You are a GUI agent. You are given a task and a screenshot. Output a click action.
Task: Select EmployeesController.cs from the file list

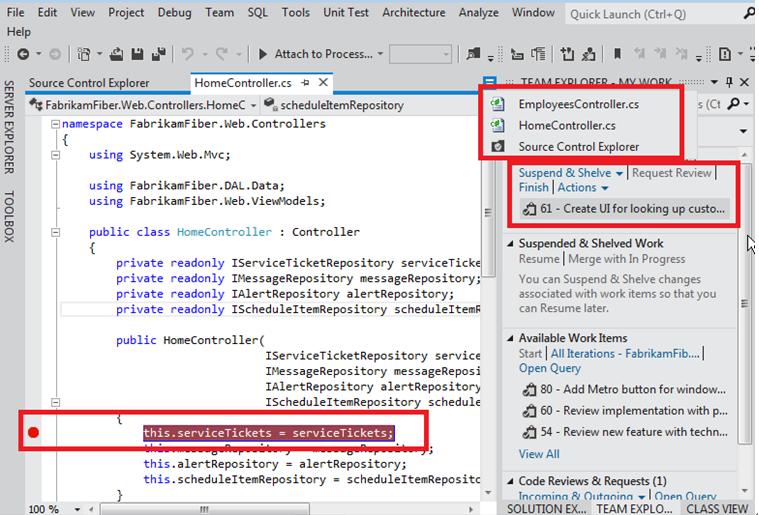click(x=578, y=104)
